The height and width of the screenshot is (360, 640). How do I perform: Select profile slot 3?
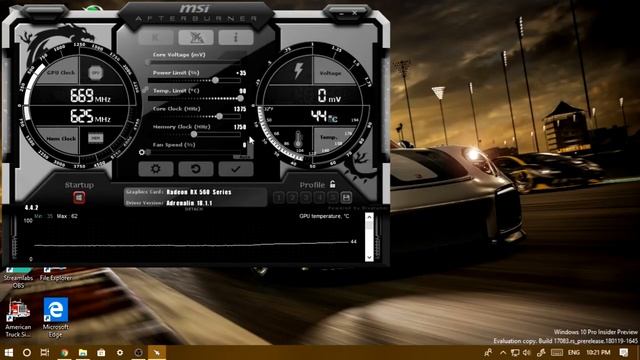[x=306, y=198]
